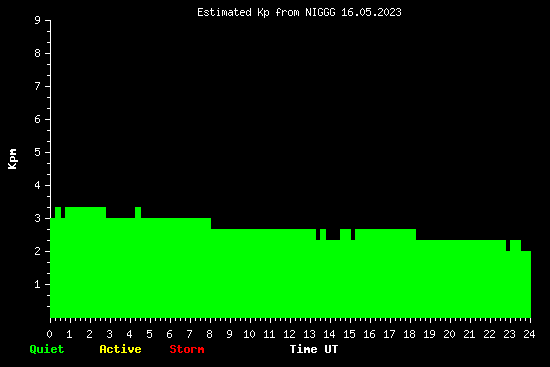Click the date 16.05.2023 in the title

pos(371,13)
